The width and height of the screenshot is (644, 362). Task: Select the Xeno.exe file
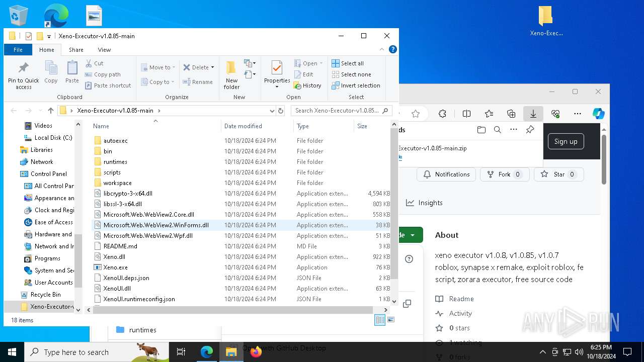pyautogui.click(x=116, y=267)
